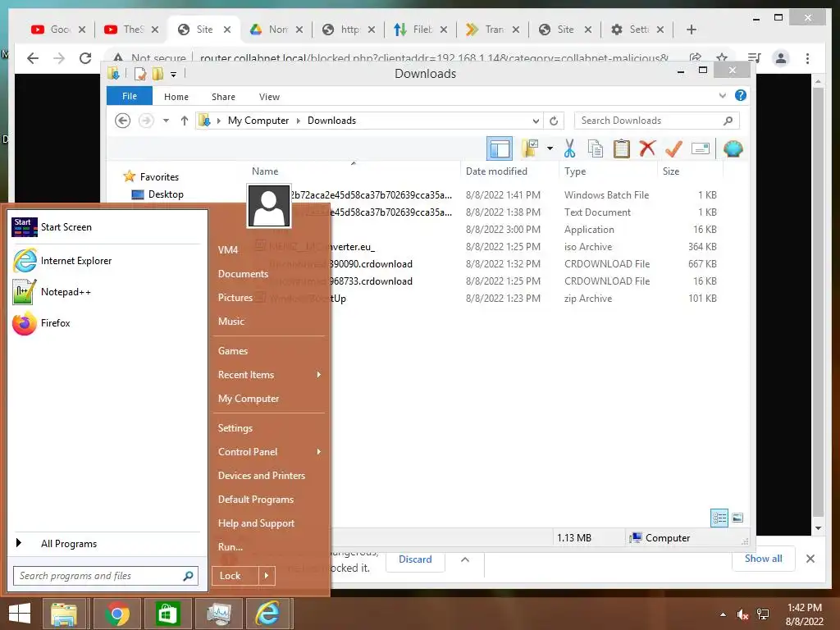Viewport: 840px width, 630px height.
Task: Open Devices and Printers
Action: coord(262,476)
